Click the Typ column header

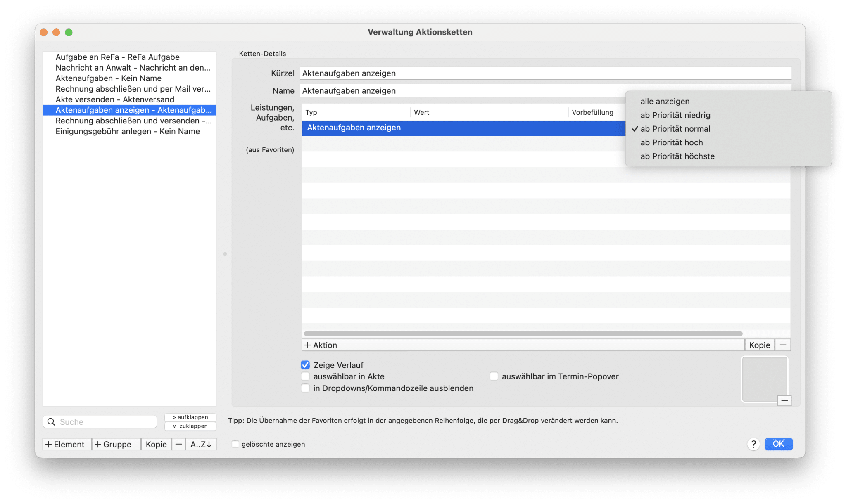point(356,112)
